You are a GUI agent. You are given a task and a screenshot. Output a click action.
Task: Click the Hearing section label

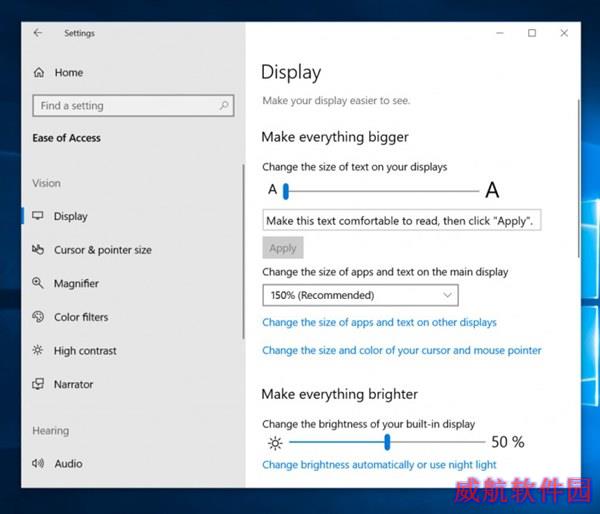51,431
